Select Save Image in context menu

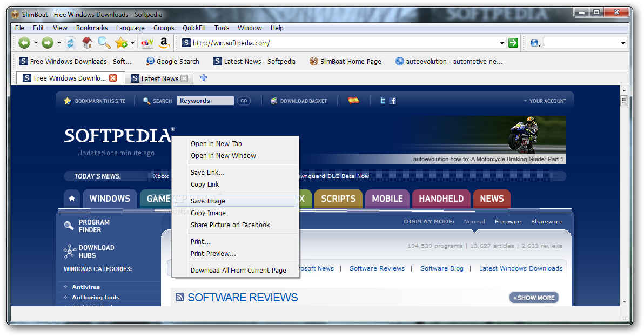(235, 201)
